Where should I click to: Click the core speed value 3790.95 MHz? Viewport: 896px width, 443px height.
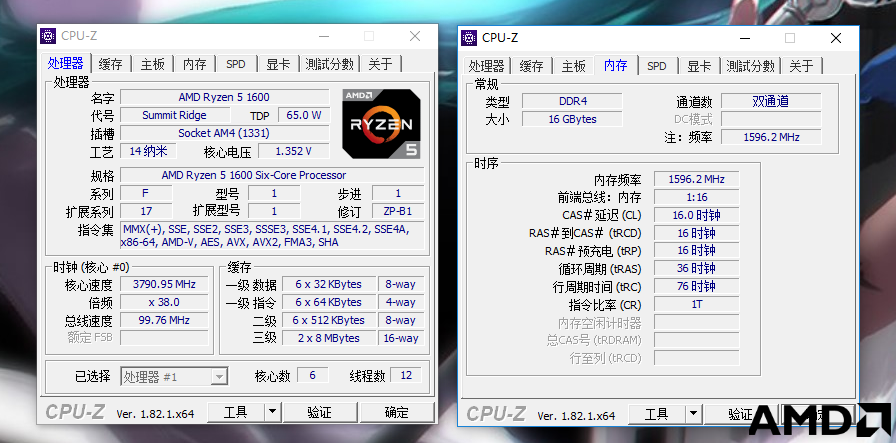pos(164,284)
